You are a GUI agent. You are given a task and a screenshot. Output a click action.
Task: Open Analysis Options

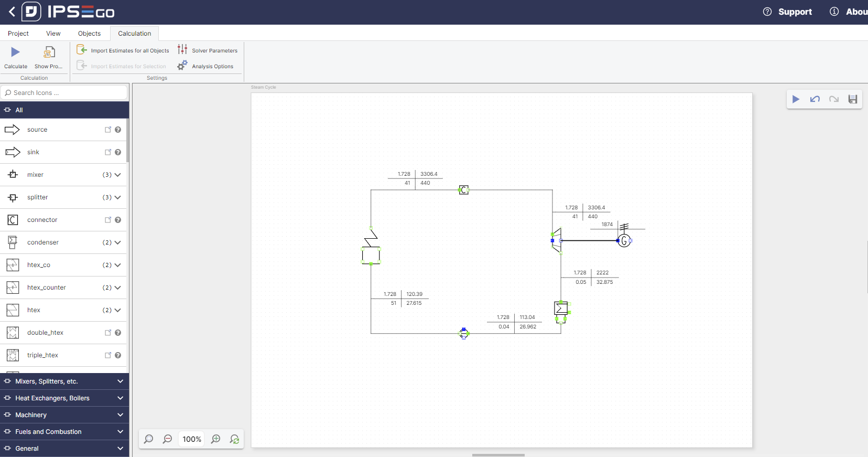(x=206, y=66)
